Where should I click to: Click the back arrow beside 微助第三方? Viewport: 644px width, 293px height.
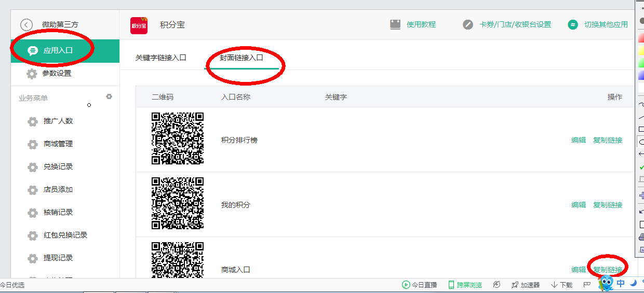pyautogui.click(x=26, y=25)
